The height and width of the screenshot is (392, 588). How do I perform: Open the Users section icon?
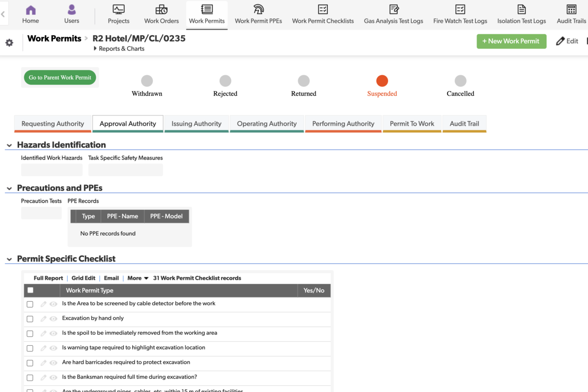(x=71, y=10)
